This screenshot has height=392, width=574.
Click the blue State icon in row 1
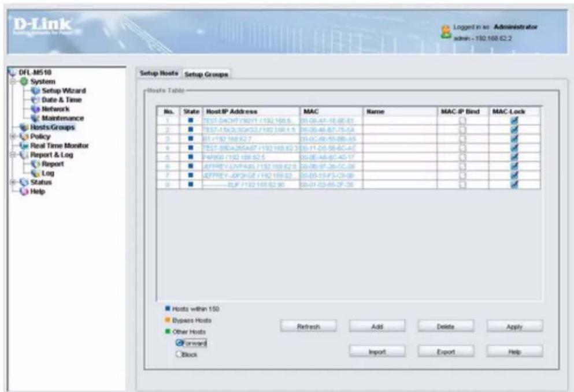click(x=190, y=120)
